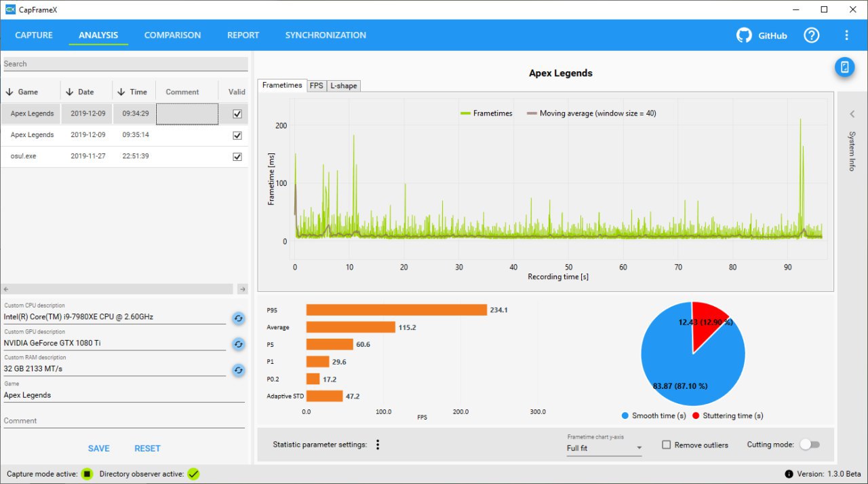868x484 pixels.
Task: Click the Capture mode active indicator
Action: point(87,474)
